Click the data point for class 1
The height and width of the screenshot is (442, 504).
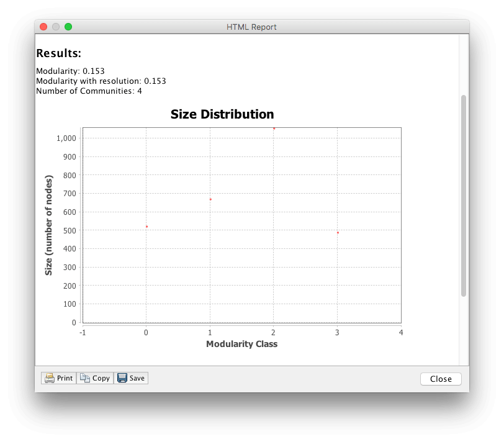click(x=210, y=199)
